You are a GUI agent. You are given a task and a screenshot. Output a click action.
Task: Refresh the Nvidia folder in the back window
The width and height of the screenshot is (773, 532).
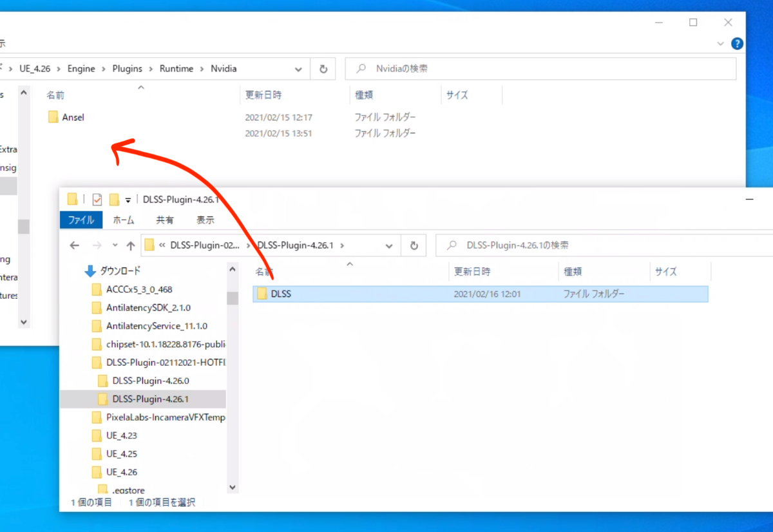[x=323, y=69]
